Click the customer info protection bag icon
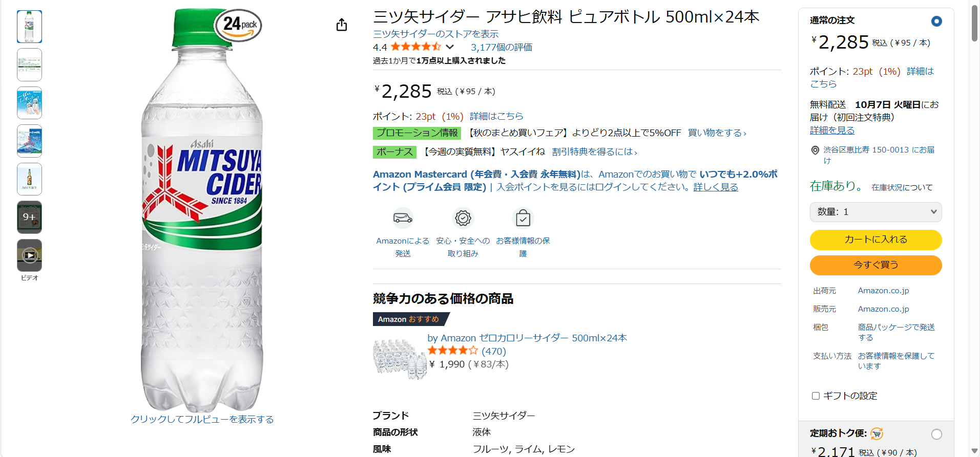Viewport: 980px width, 457px height. pos(523,219)
